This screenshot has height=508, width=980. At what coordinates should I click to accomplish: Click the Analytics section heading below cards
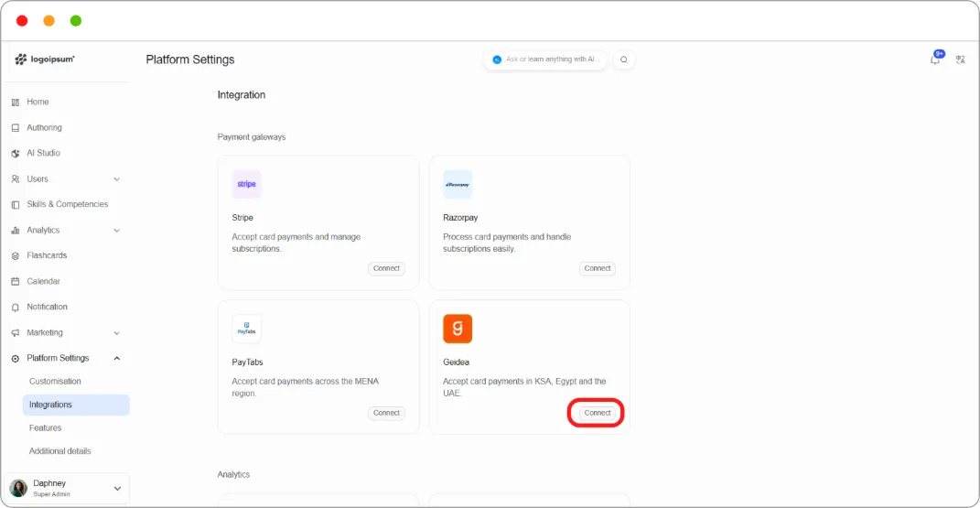click(233, 474)
